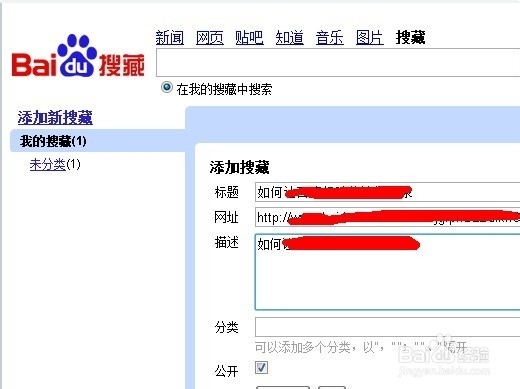520x389 pixels.
Task: Select 我的搜藏(1) in sidebar
Action: pos(53,141)
